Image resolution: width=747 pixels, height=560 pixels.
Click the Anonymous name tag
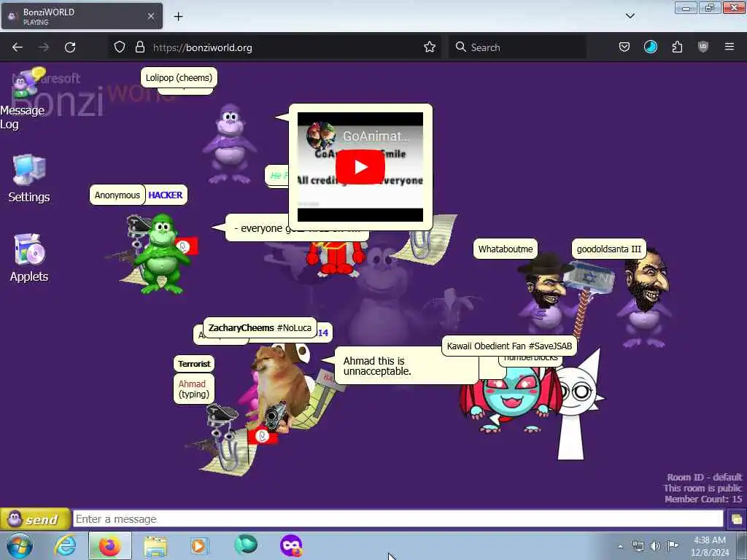117,195
